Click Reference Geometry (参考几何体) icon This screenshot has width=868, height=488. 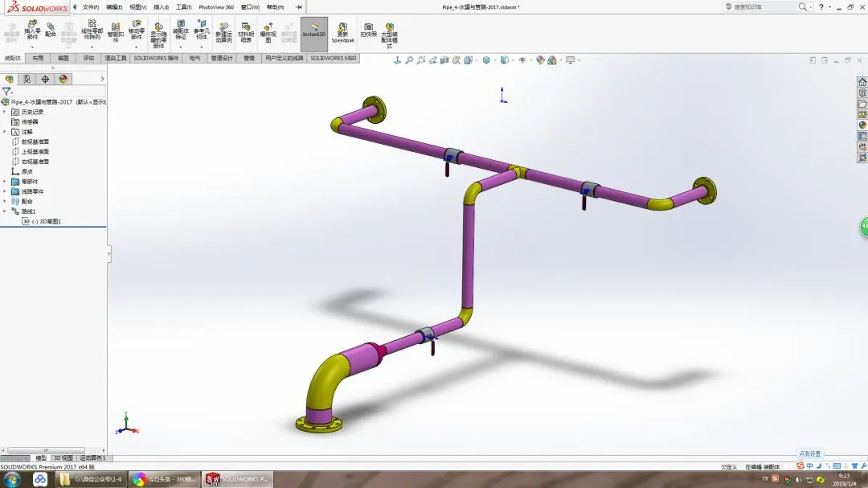point(202,30)
